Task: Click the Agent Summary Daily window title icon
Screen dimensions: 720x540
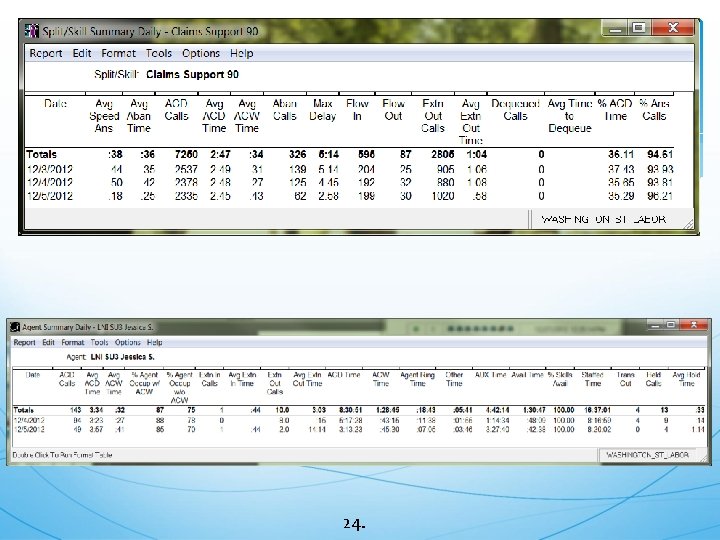Action: coord(15,327)
